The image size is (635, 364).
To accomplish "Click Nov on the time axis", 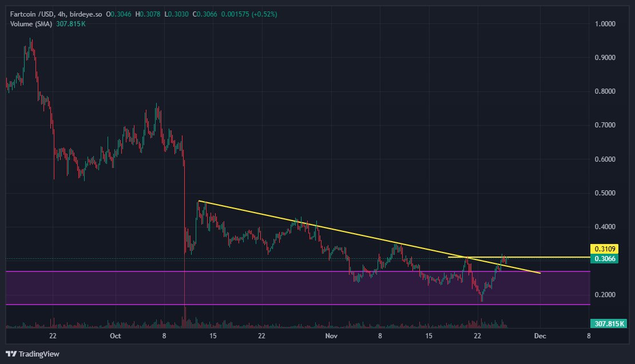I will coord(331,336).
